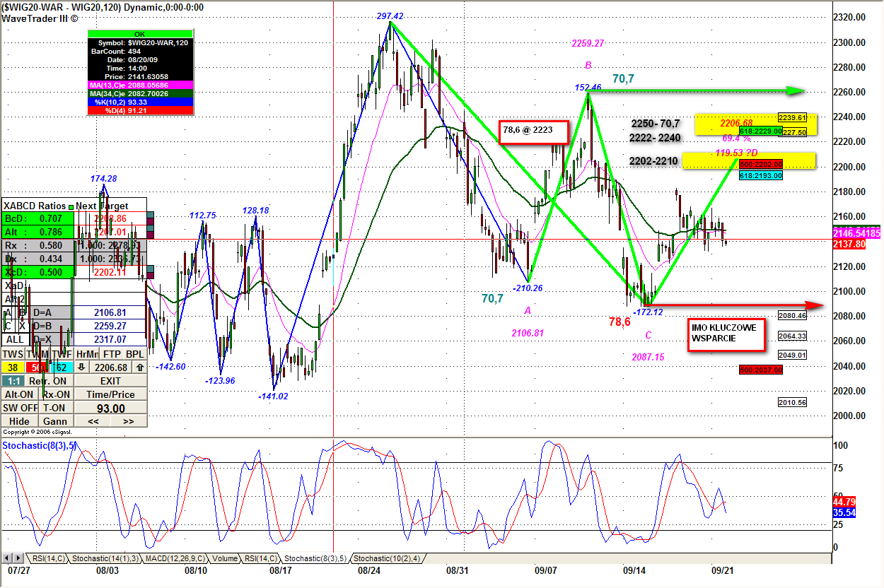Select the yellow 38 retracement button
The width and height of the screenshot is (884, 588).
click(13, 367)
